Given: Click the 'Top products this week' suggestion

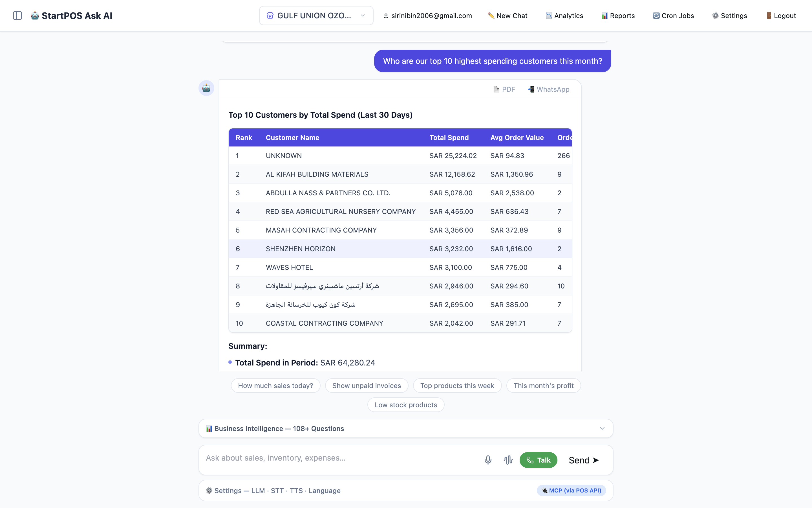Looking at the screenshot, I should coord(457,386).
